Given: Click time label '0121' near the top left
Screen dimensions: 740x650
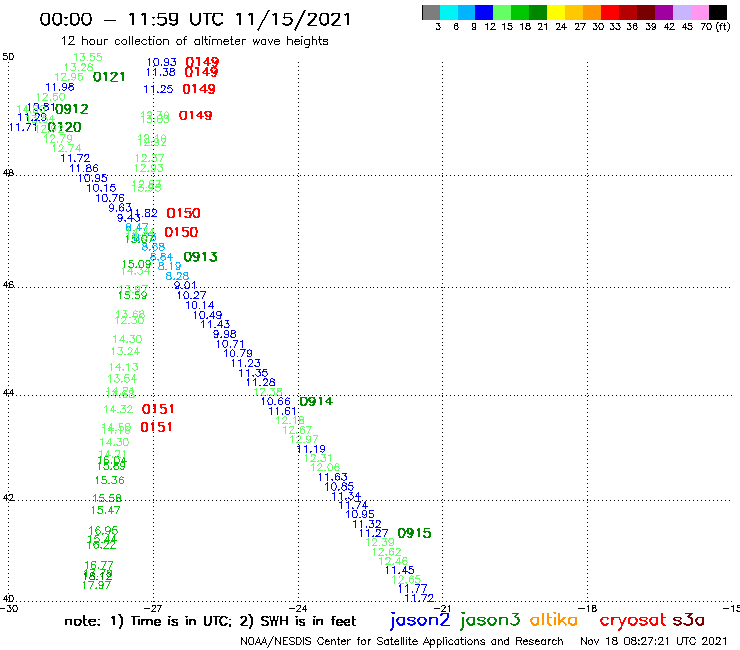Looking at the screenshot, I should pos(109,77).
